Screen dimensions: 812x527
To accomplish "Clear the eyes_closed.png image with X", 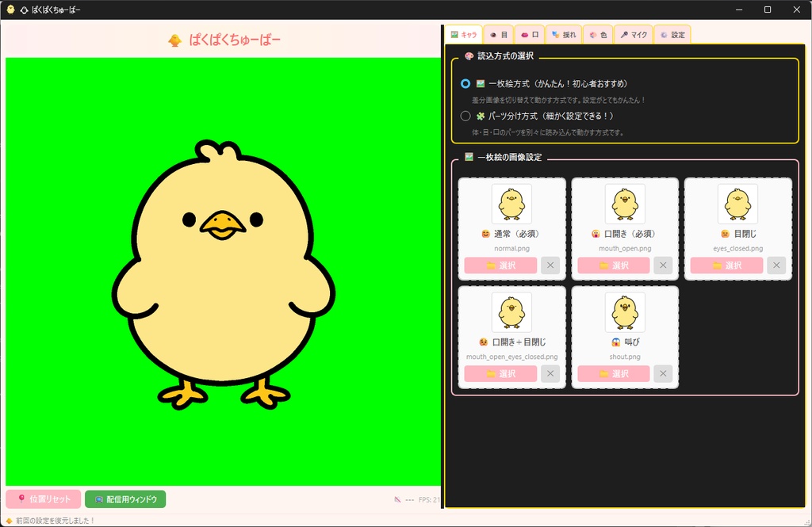I will tap(776, 265).
